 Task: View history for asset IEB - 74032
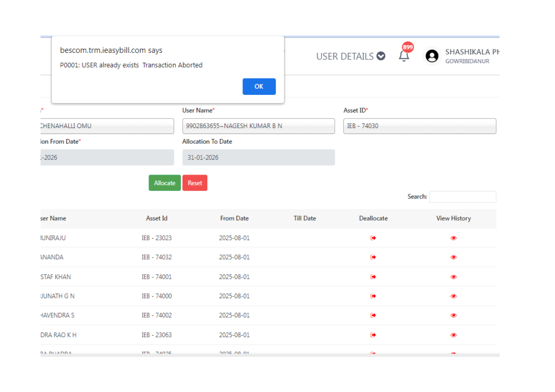click(453, 257)
